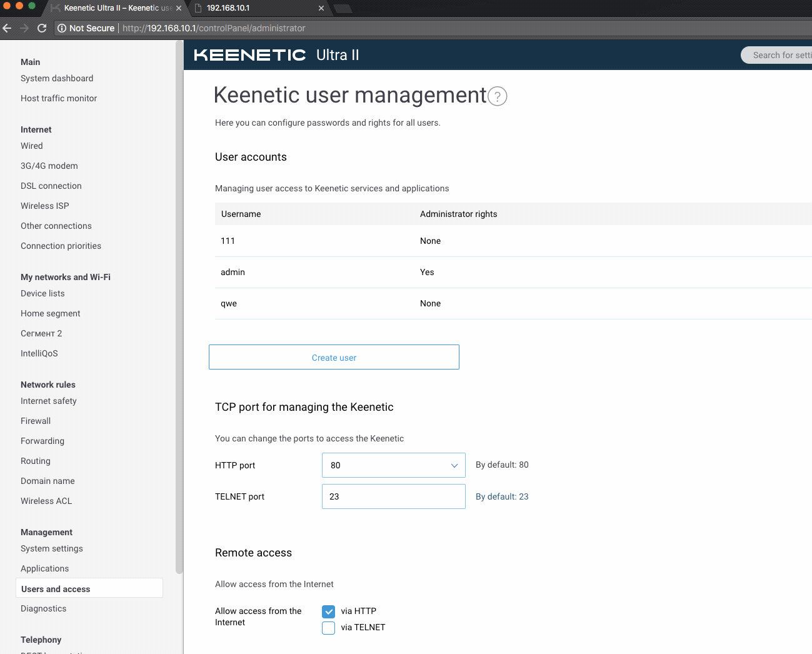Screen dimensions: 812x654
Task: Reload the page with refresh icon
Action: [42, 28]
